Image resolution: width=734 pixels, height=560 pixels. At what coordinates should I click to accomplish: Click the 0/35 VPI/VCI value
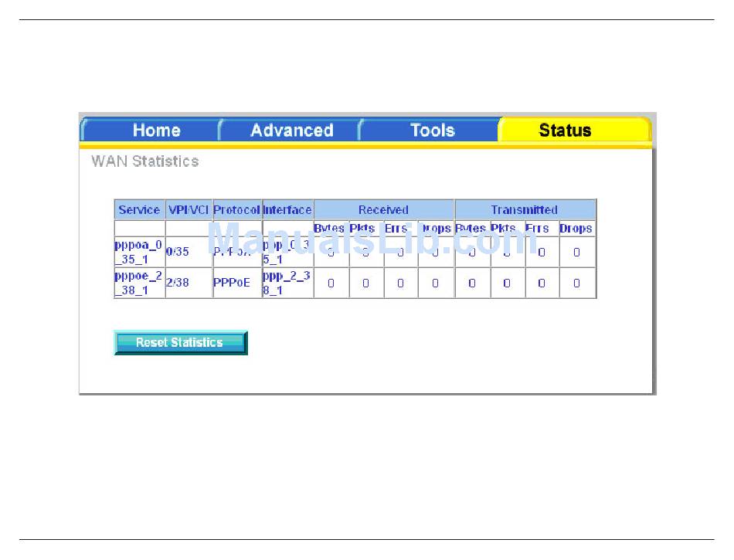[x=178, y=252]
